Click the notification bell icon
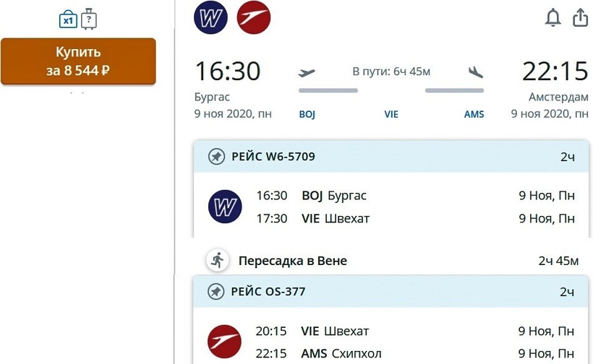 pyautogui.click(x=553, y=18)
